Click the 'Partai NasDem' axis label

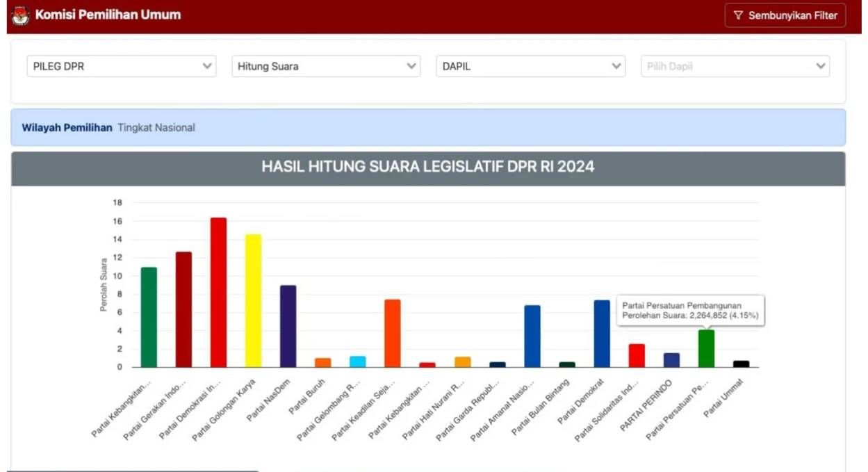(269, 399)
